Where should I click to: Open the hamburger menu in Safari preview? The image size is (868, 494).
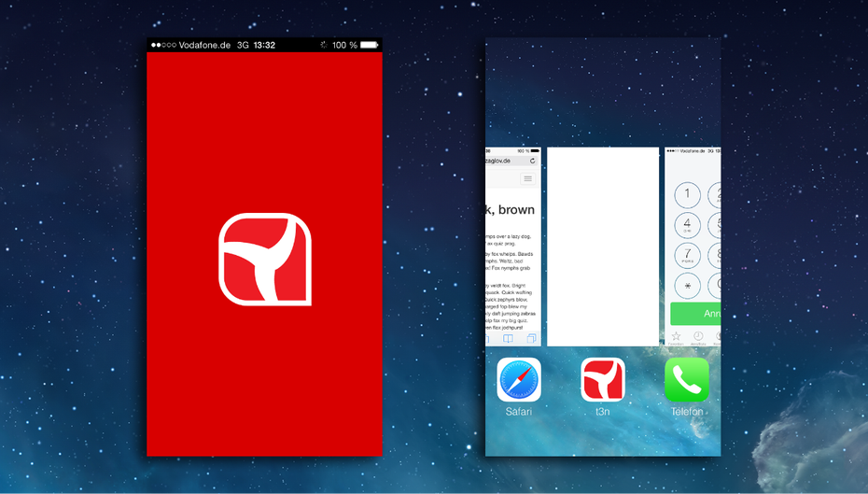(527, 178)
